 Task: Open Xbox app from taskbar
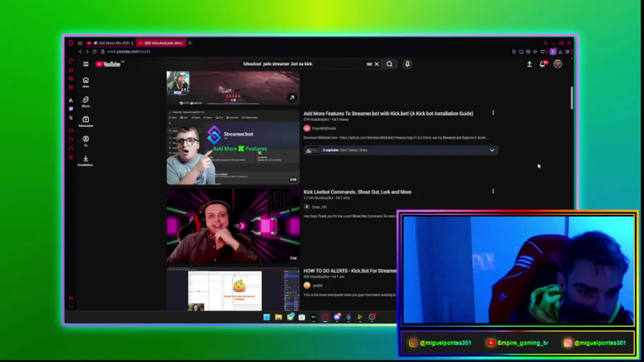(290, 317)
